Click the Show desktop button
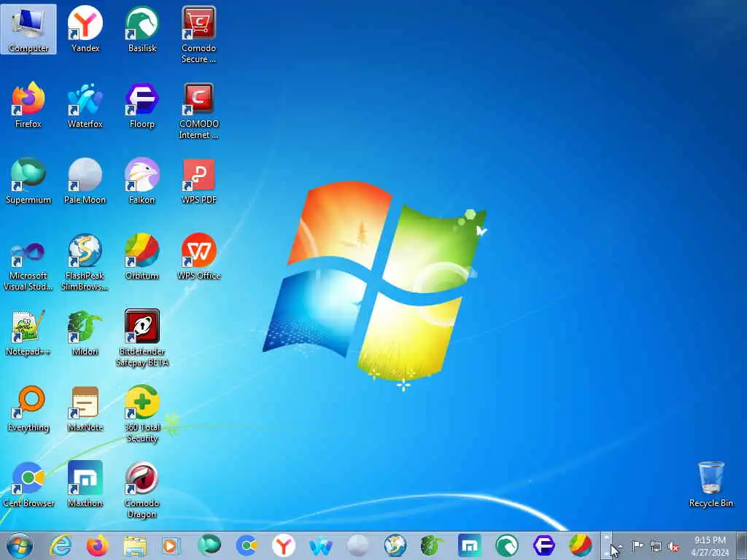The width and height of the screenshot is (747, 560). click(x=742, y=546)
